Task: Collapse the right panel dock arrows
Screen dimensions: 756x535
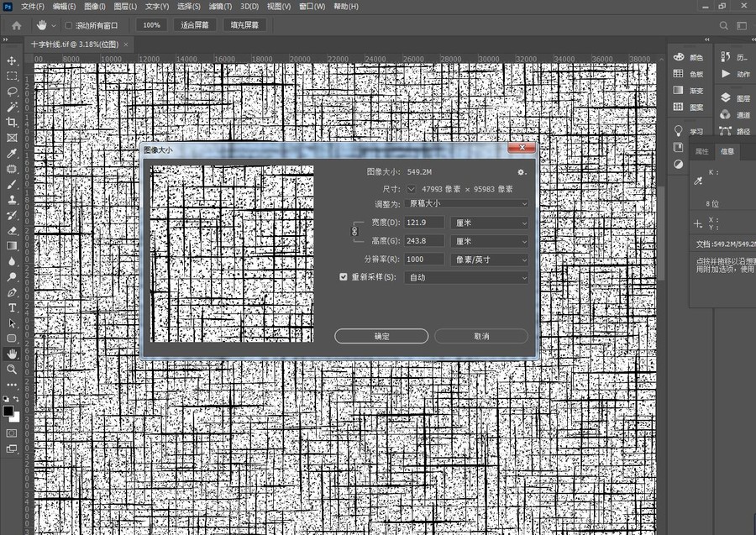Action: [706, 39]
